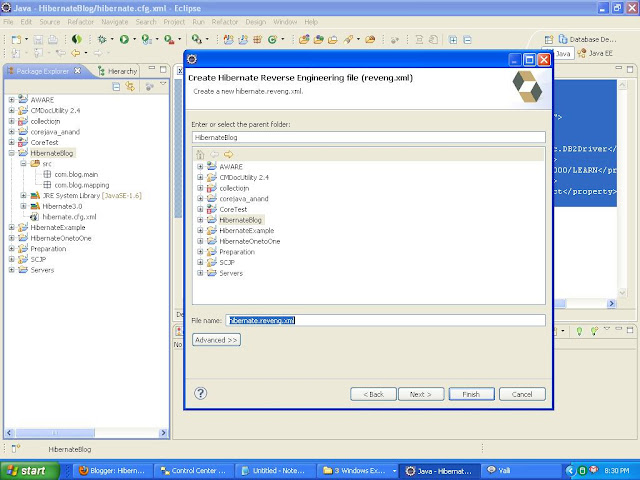Viewport: 640px width, 480px height.
Task: Switch to the Hierarchy tab
Action: (x=118, y=71)
